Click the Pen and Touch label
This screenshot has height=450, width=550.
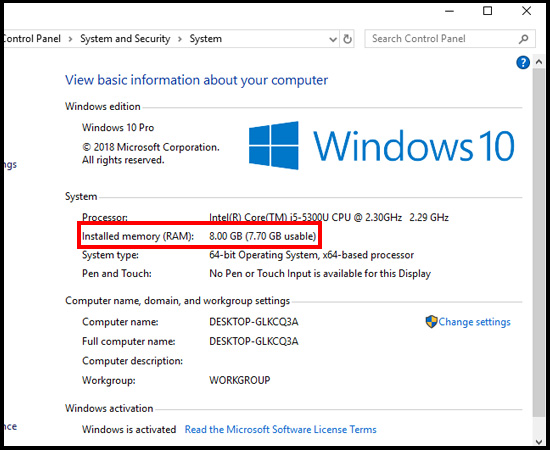point(116,274)
